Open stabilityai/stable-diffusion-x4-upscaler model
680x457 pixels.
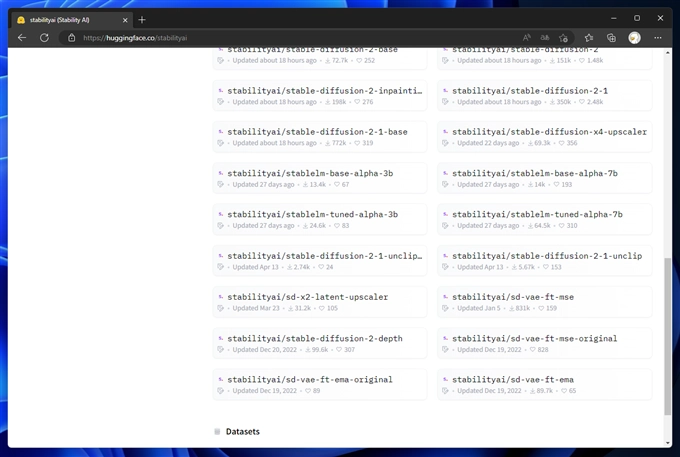(544, 137)
